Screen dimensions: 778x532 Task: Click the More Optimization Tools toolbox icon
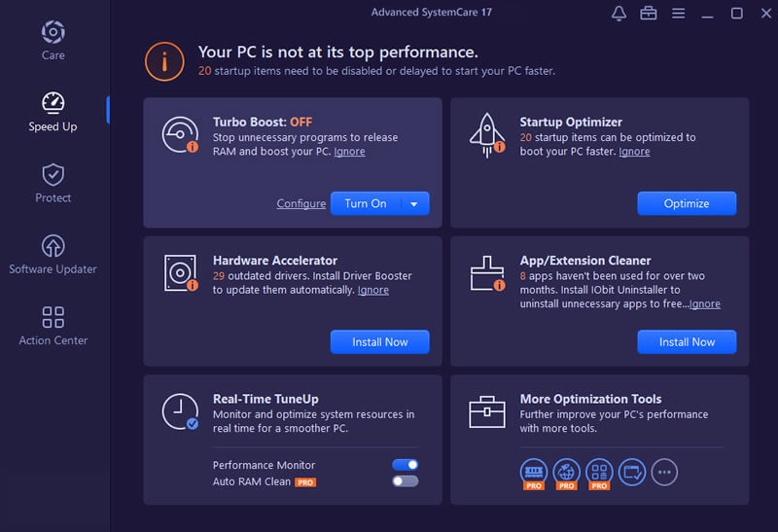[x=487, y=412]
